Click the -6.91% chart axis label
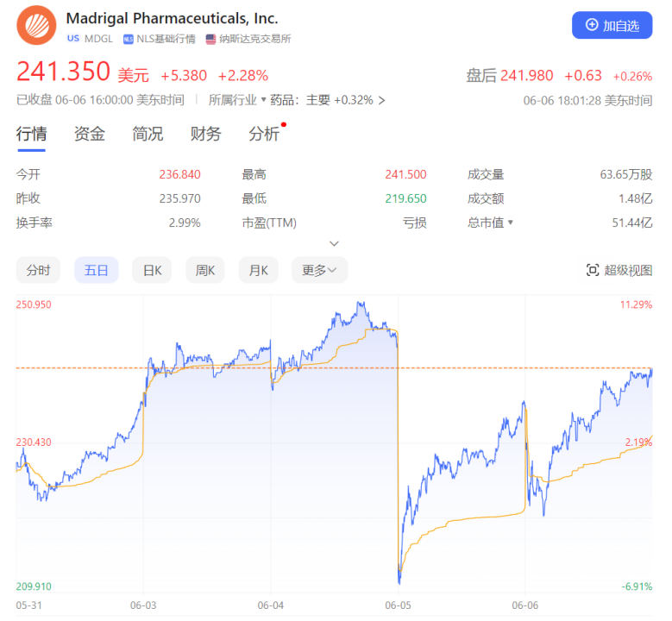This screenshot has height=621, width=672. [x=637, y=586]
